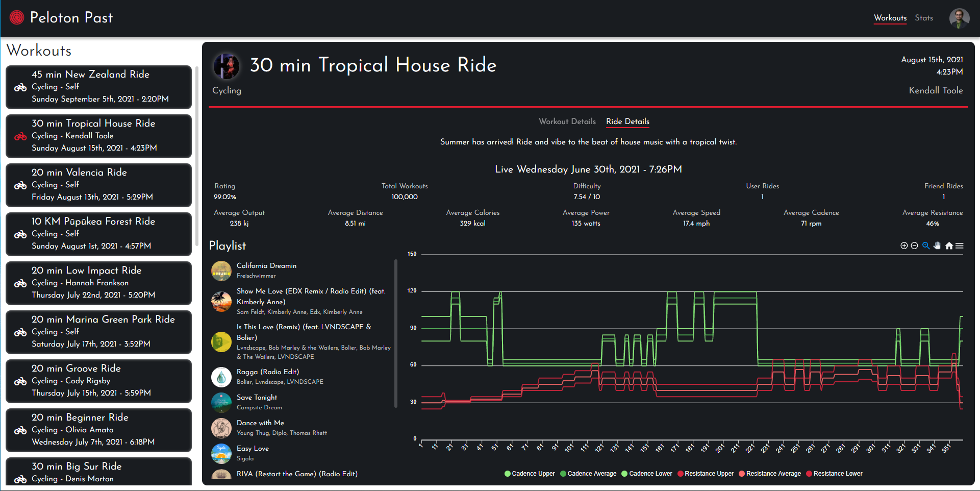Open the user profile avatar
The width and height of the screenshot is (980, 491).
(959, 18)
